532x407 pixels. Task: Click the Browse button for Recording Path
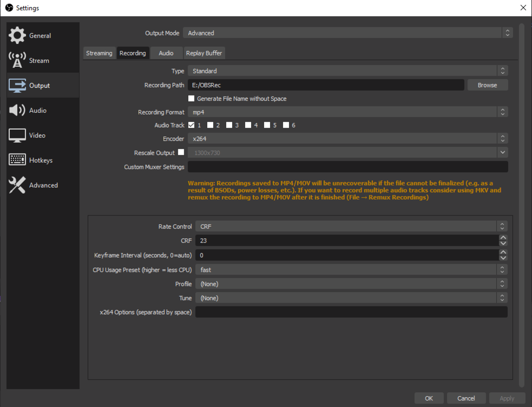coord(486,85)
